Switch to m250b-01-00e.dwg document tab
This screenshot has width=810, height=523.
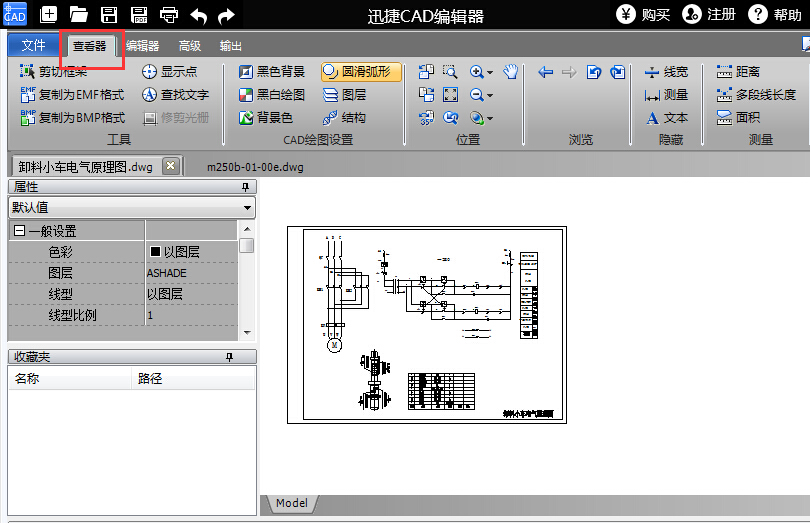point(255,167)
